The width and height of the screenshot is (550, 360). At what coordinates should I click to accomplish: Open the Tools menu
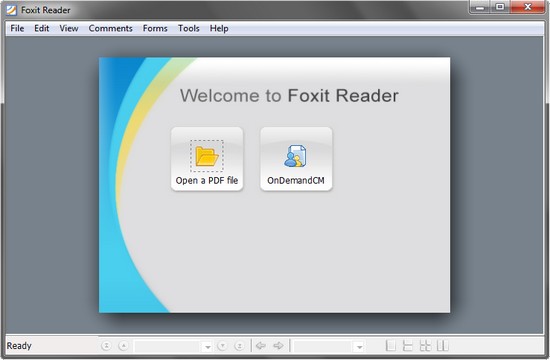[189, 28]
